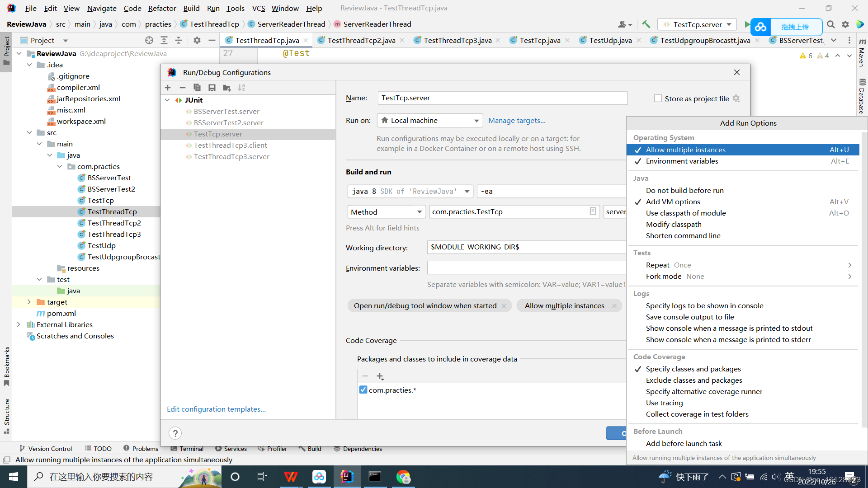
Task: Click the Save Configuration to file icon
Action: click(213, 88)
